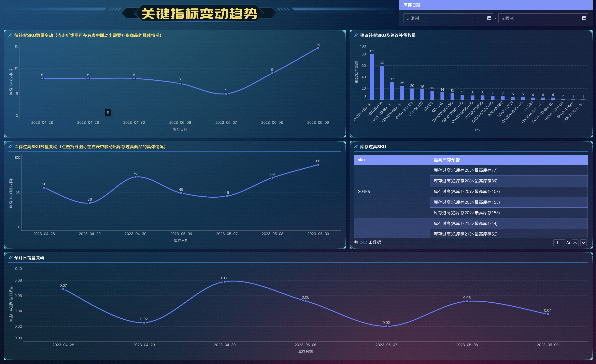Click calendar icon in end date field
This screenshot has width=596, height=364.
tap(584, 18)
